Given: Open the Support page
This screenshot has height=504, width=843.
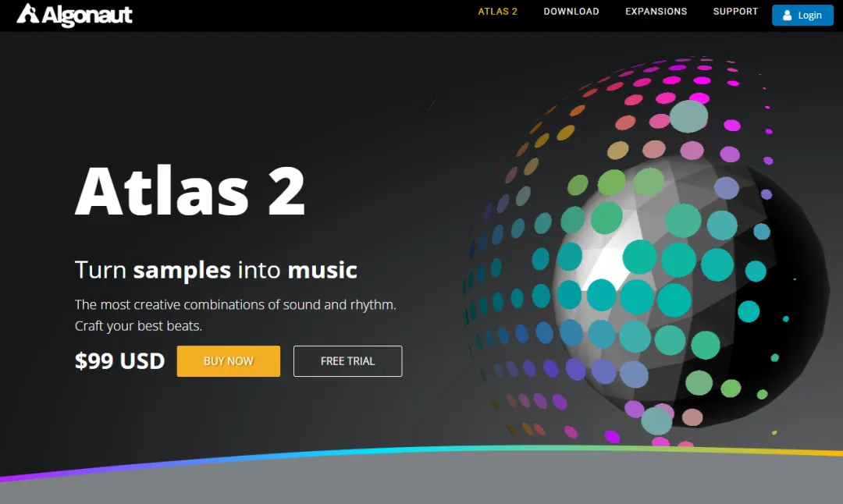Looking at the screenshot, I should 735,11.
